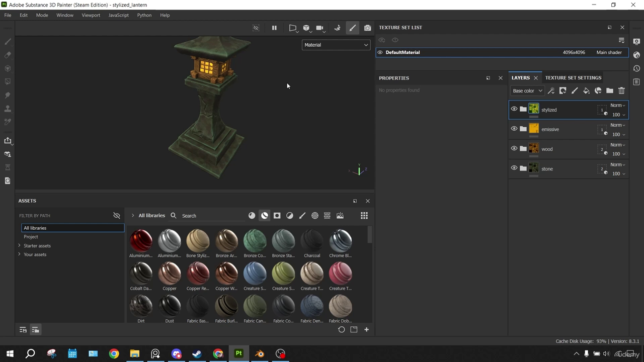Open Steam from the Windows taskbar
Screen dimensions: 644x362
[x=197, y=353]
